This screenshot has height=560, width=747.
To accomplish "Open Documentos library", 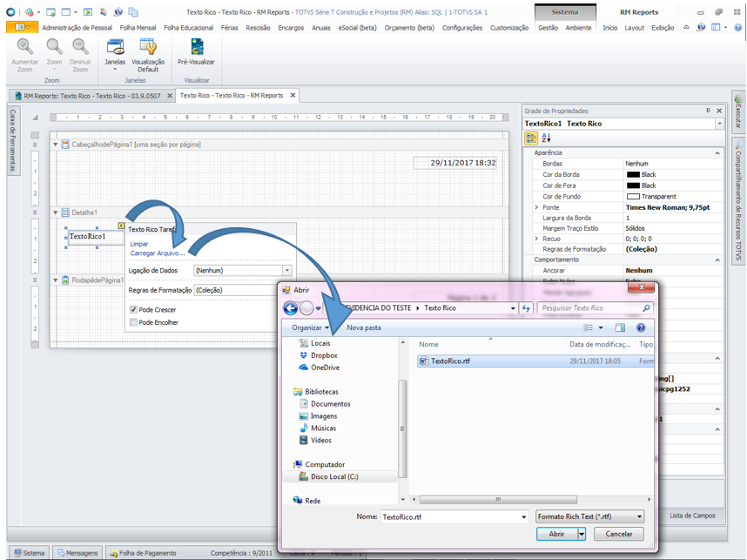I will click(x=330, y=404).
